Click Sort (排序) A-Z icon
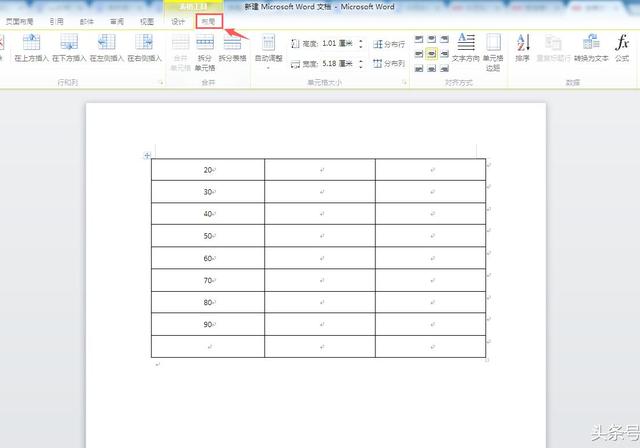Viewport: 640px width, 448px height. tap(522, 46)
